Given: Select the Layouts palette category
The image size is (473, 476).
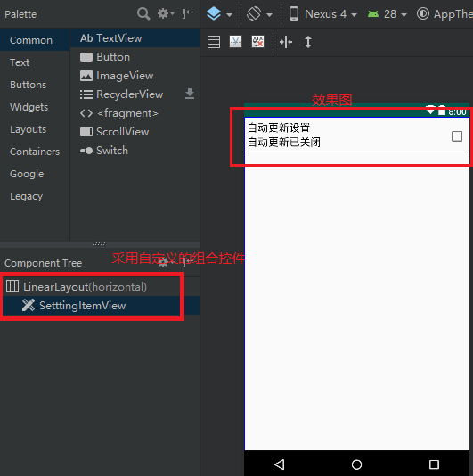Looking at the screenshot, I should pyautogui.click(x=35, y=129).
